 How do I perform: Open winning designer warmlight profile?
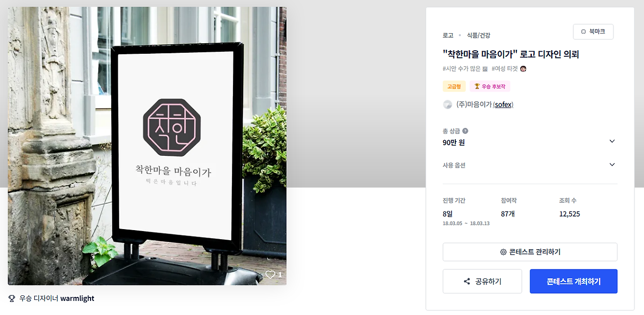pyautogui.click(x=77, y=298)
